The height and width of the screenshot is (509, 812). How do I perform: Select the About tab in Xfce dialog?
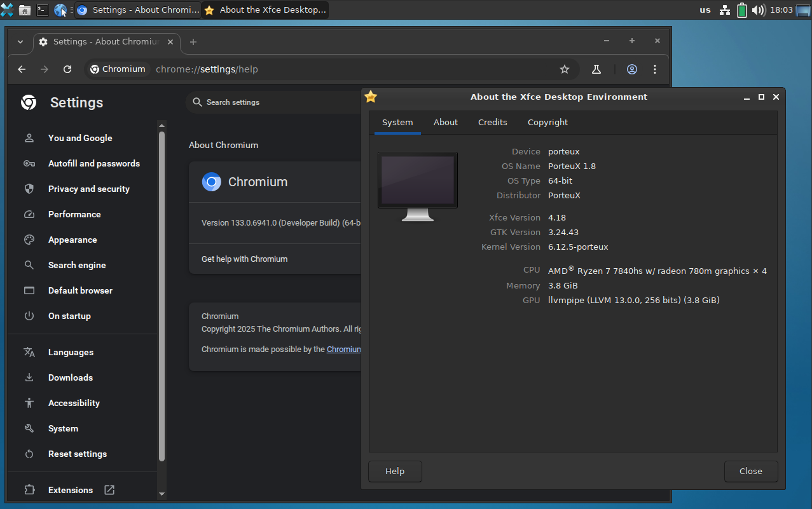pos(446,123)
